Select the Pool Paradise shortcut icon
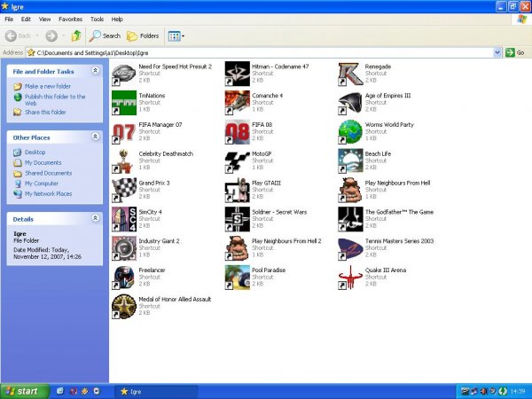 [x=237, y=278]
